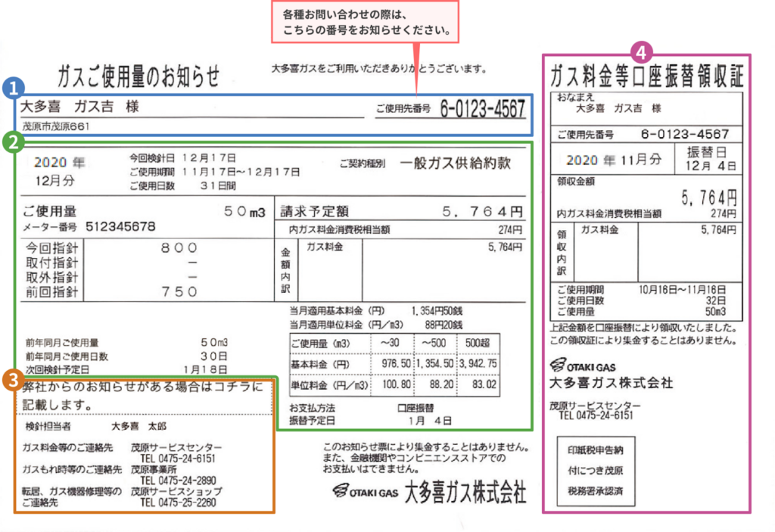Click current reading 今回指針 800
The width and height of the screenshot is (775, 532).
[x=179, y=247]
